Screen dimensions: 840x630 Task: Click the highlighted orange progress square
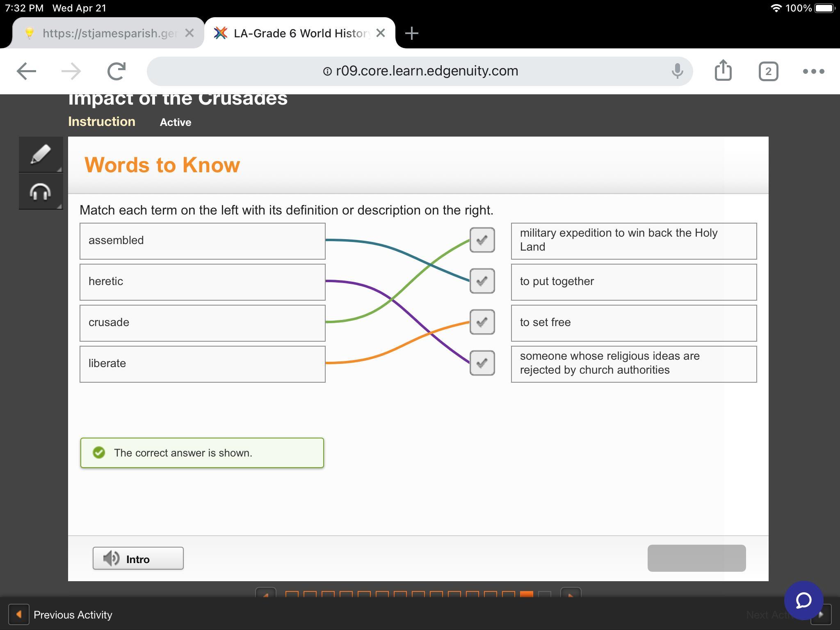tap(526, 594)
